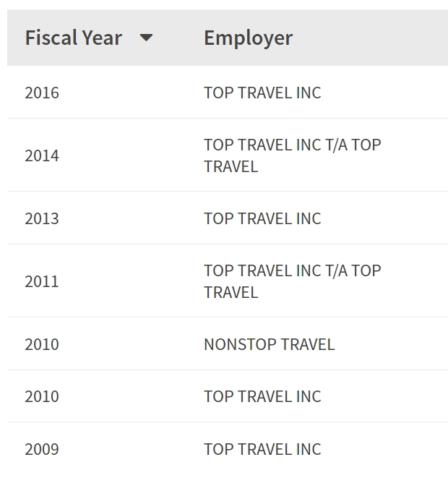Screen dimensions: 448x478
Task: Open TOP TRAVEL INC in the 2016 row
Action: (262, 93)
